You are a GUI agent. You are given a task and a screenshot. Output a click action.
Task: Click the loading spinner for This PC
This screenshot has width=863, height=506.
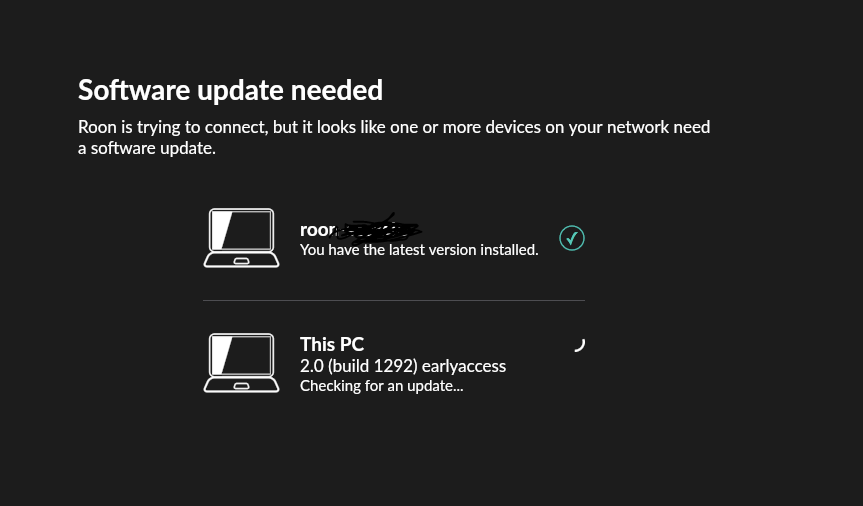pyautogui.click(x=579, y=345)
